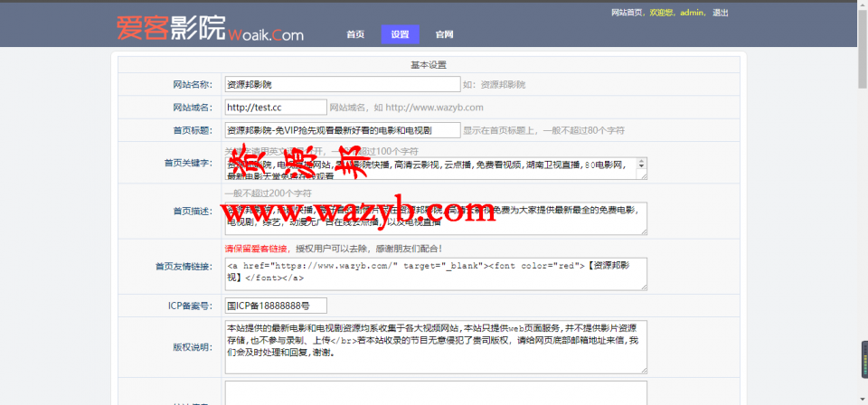The height and width of the screenshot is (405, 868).
Task: Focus the 网站域名 input with http://test.cc
Action: click(x=277, y=108)
